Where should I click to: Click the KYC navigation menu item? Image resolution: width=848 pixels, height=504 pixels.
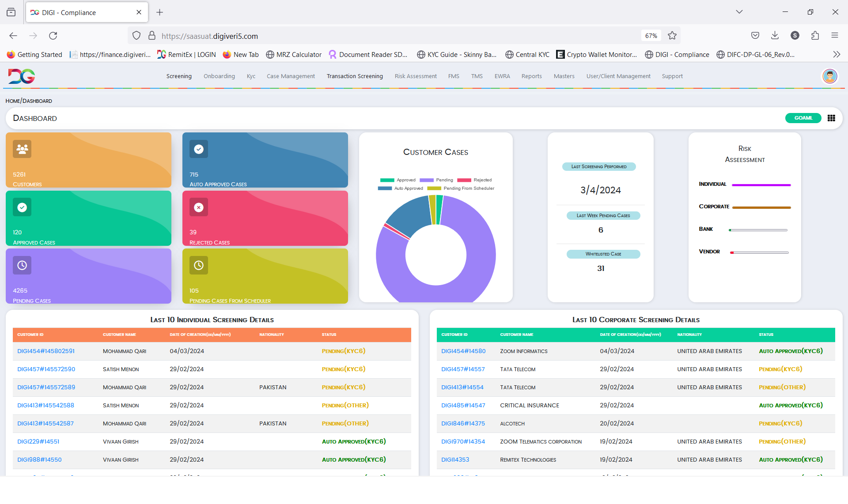[251, 75]
